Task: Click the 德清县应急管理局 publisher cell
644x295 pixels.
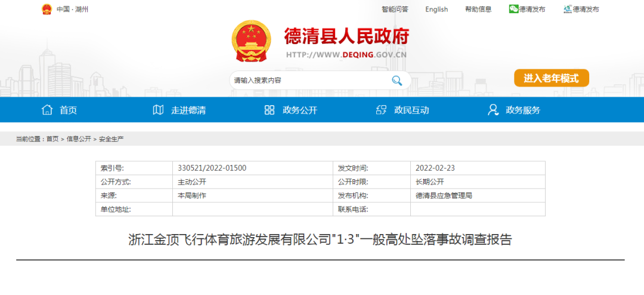Action: [x=478, y=195]
